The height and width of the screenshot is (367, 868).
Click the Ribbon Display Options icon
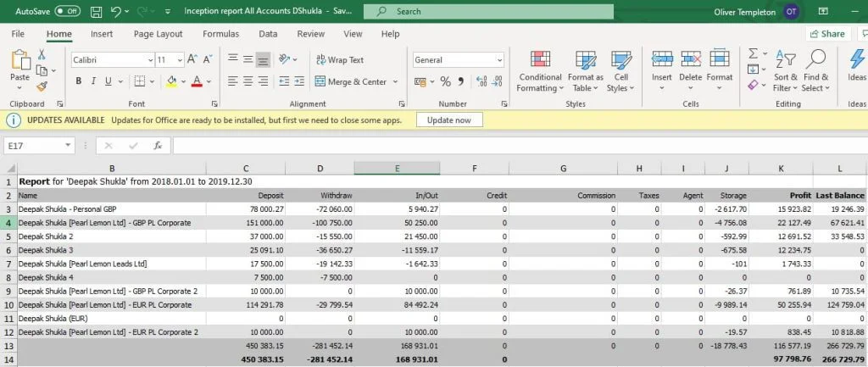823,11
